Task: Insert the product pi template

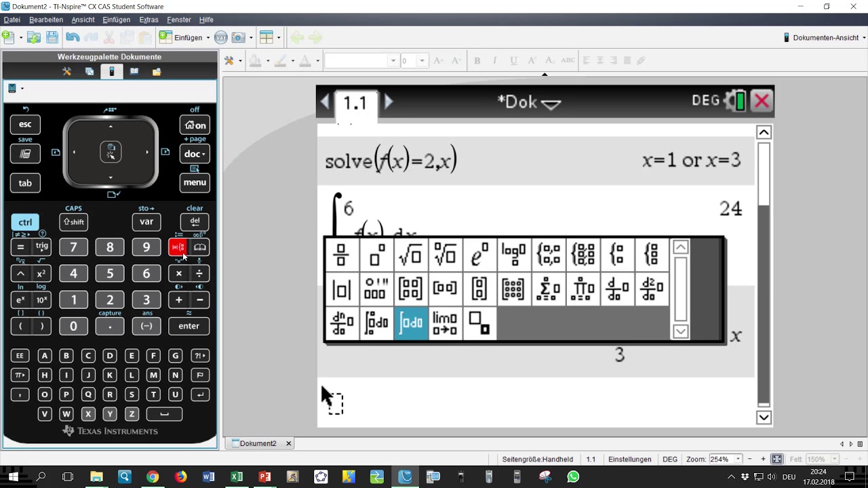Action: 583,289
